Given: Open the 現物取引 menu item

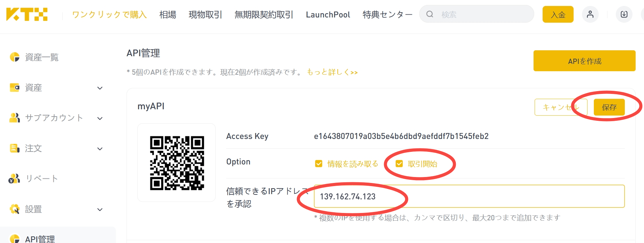Looking at the screenshot, I should 205,15.
